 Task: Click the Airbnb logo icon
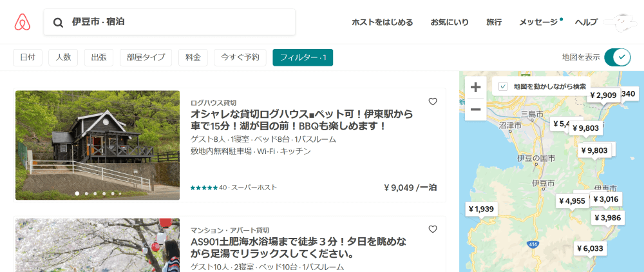[x=22, y=22]
